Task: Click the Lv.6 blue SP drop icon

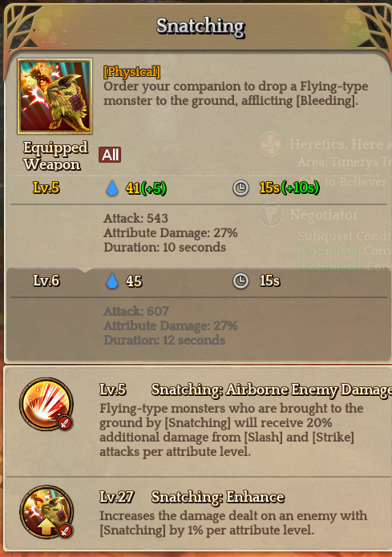Action: 112,281
